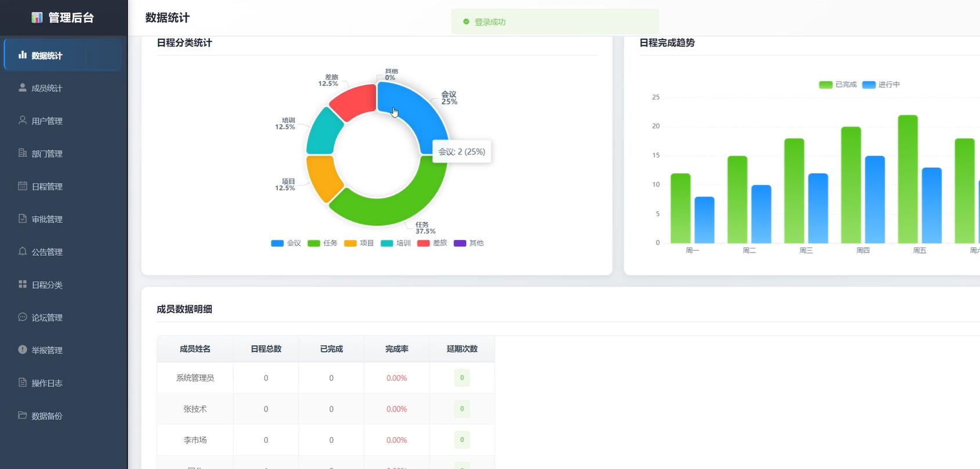Click the 管理后台 logo icon
The width and height of the screenshot is (980, 469).
37,17
